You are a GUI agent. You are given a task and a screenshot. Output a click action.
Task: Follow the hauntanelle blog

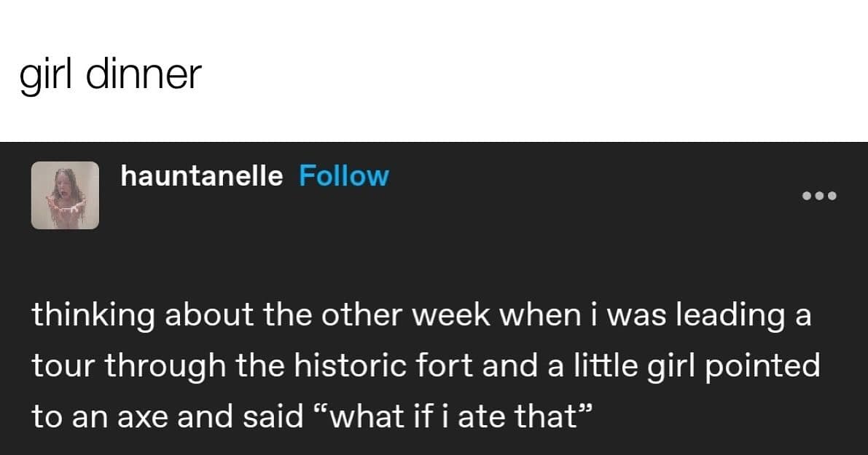point(344,176)
